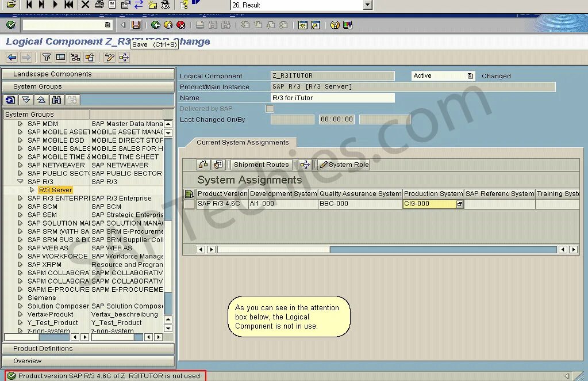This screenshot has height=381, width=588.
Task: Click the Create shortcut icon
Action: point(316,25)
